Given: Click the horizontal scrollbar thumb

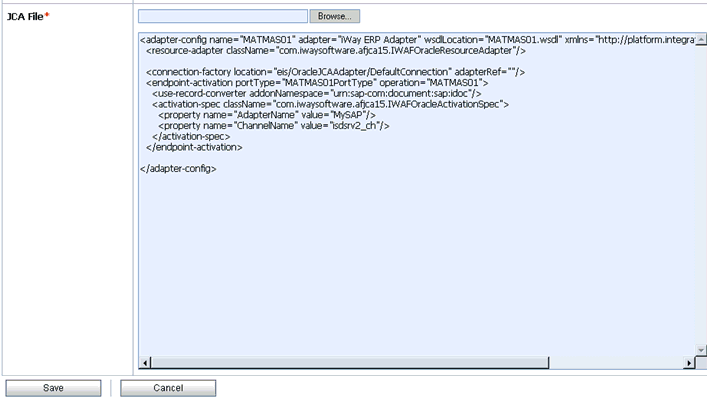Looking at the screenshot, I should (350, 363).
